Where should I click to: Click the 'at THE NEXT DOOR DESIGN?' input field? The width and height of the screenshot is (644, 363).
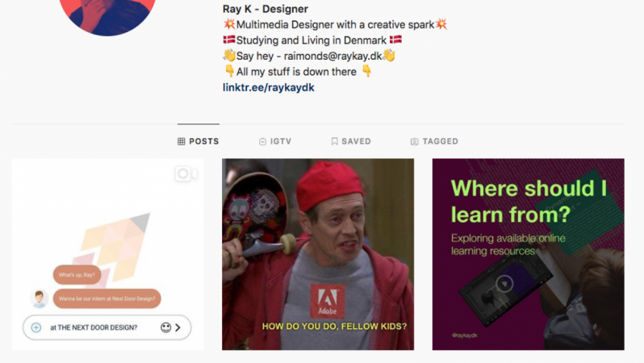(107, 328)
